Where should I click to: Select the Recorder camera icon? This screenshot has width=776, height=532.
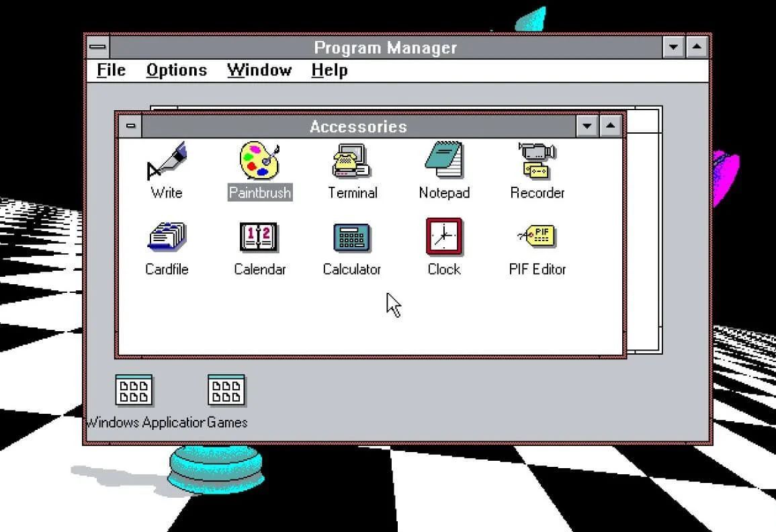pos(537,161)
